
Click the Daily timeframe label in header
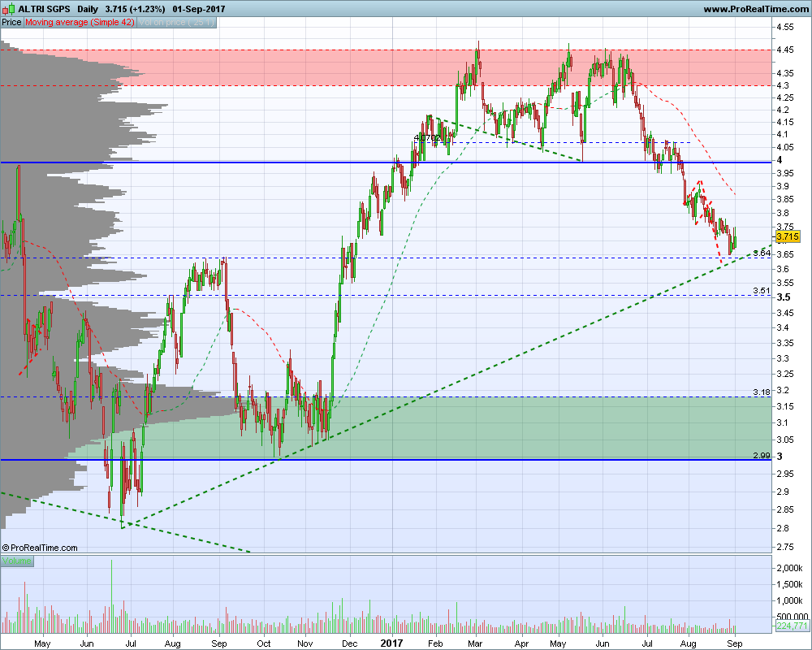[88, 9]
